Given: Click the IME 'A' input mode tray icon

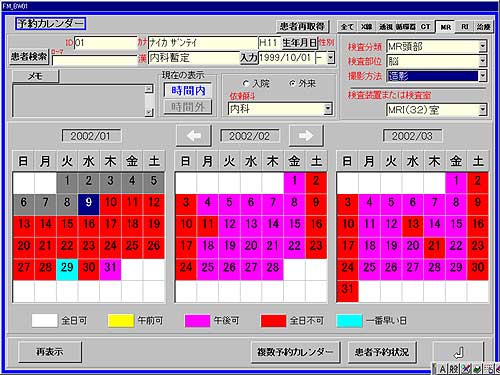Looking at the screenshot, I should (x=442, y=369).
